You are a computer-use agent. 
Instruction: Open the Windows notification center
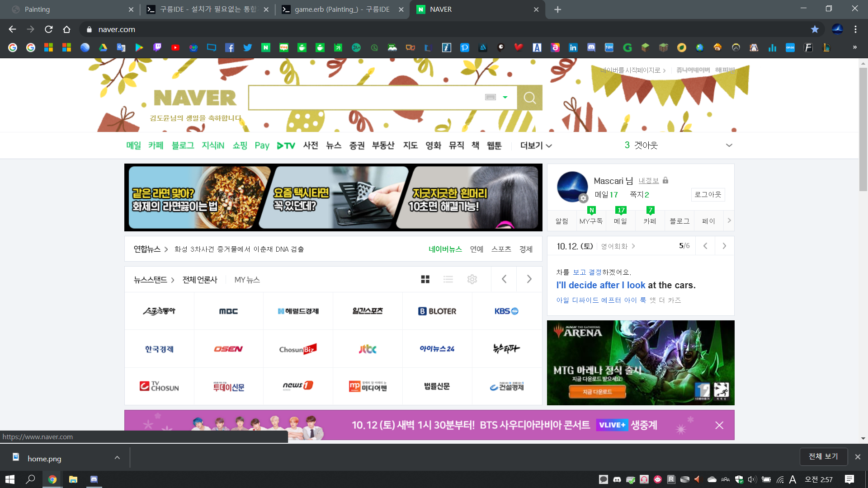849,479
